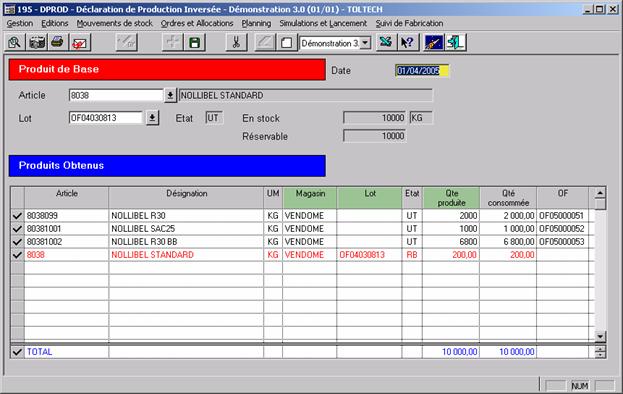Open the Article lookup dropdown button
Viewport: 623px width, 394px height.
pos(170,95)
